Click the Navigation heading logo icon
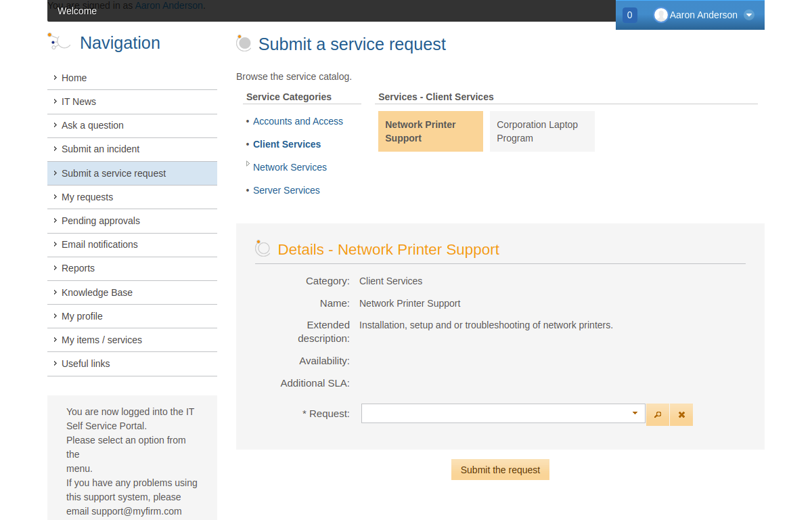812x520 pixels. tap(60, 42)
